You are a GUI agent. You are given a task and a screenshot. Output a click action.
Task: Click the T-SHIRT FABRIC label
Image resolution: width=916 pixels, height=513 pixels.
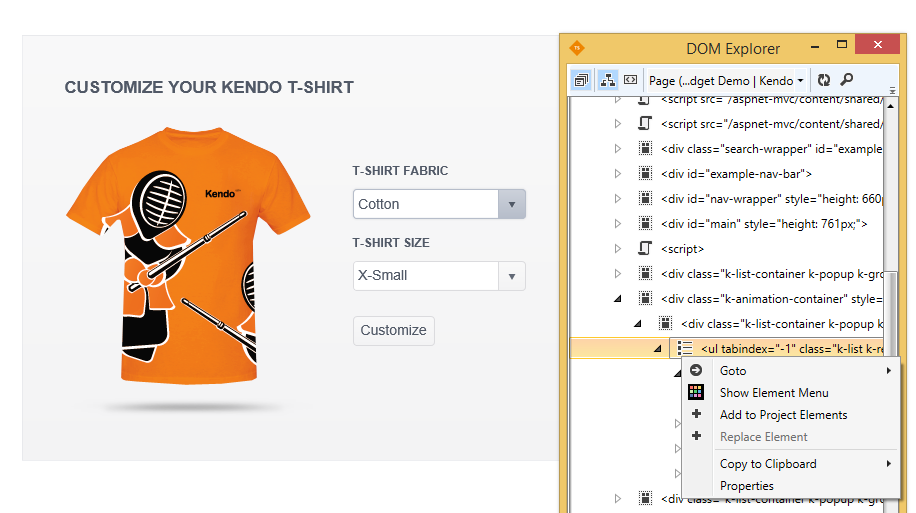400,171
